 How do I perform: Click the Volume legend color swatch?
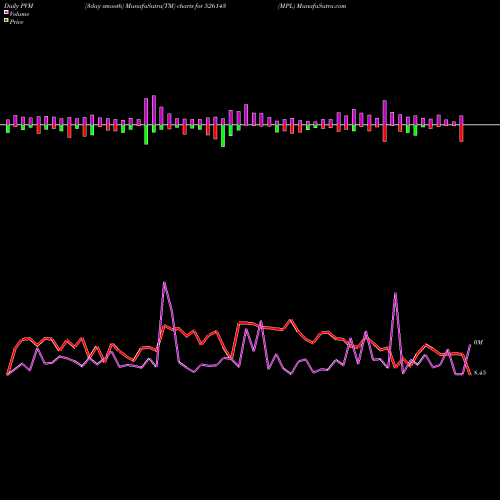tap(6, 12)
